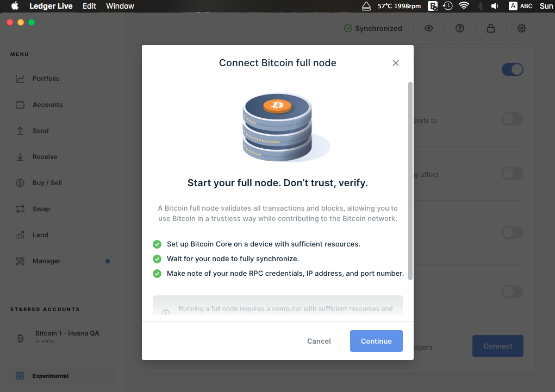Click the Accounts wallet icon

[x=20, y=105]
